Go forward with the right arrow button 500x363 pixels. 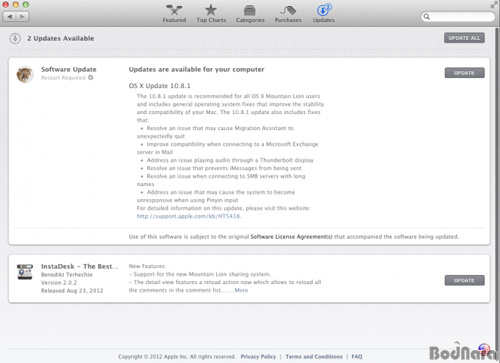tap(22, 16)
